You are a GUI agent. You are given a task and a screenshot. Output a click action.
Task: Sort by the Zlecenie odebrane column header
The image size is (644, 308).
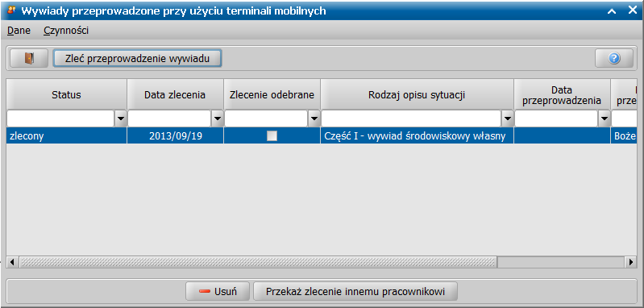coord(272,95)
